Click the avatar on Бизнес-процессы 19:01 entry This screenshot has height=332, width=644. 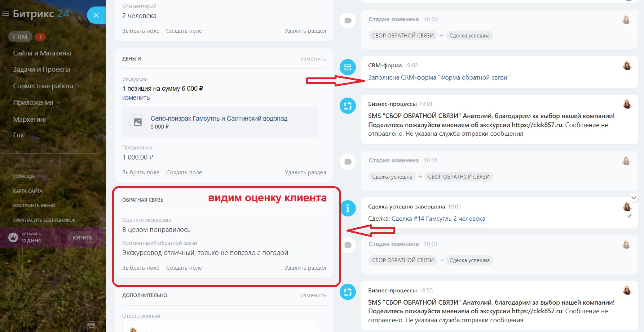(x=627, y=104)
